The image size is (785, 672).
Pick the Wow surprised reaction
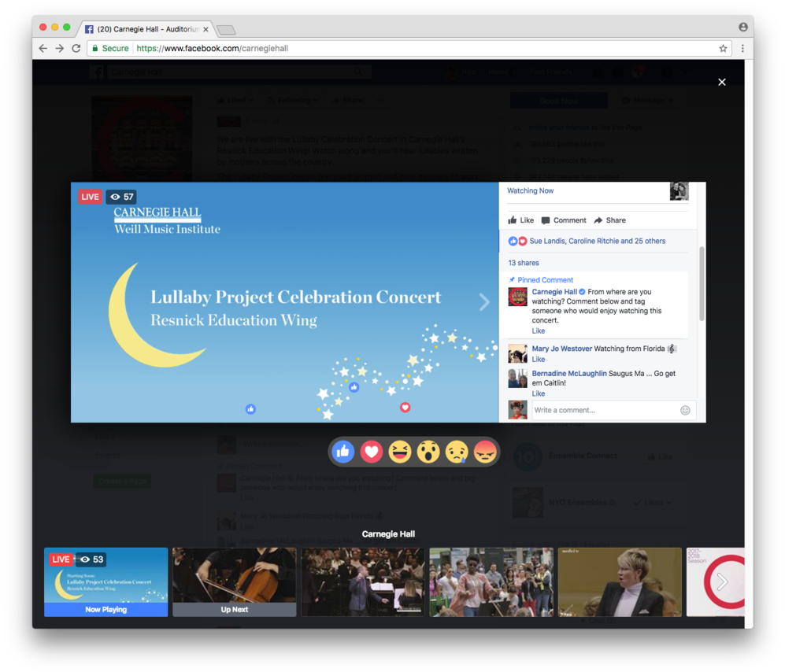[x=428, y=452]
